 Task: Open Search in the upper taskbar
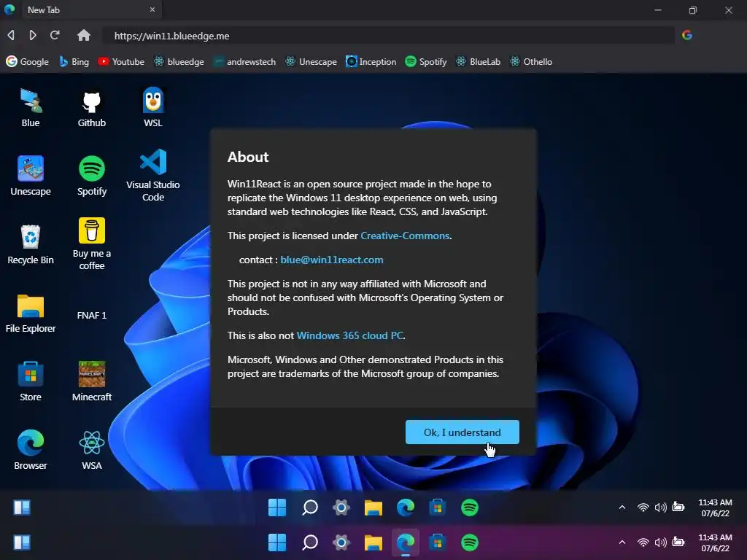(x=309, y=507)
